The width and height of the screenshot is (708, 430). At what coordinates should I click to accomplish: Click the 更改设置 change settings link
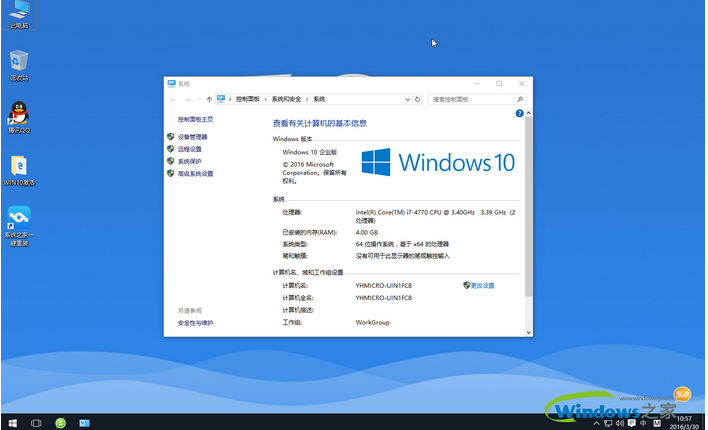pyautogui.click(x=482, y=285)
